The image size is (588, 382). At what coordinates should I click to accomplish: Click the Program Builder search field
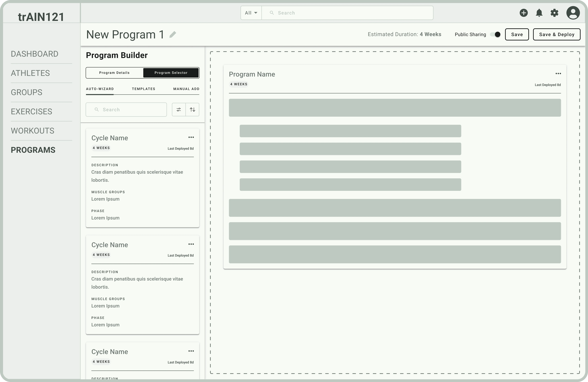126,109
